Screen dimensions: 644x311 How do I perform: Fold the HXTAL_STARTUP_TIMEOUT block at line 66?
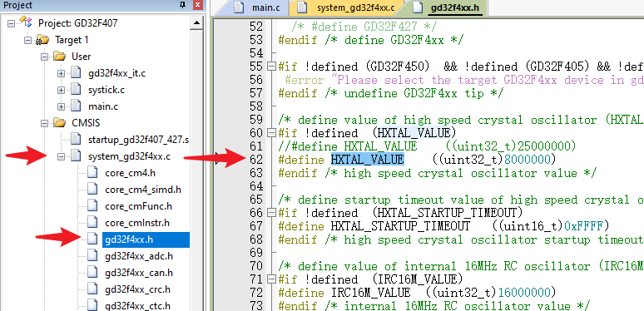pyautogui.click(x=270, y=213)
